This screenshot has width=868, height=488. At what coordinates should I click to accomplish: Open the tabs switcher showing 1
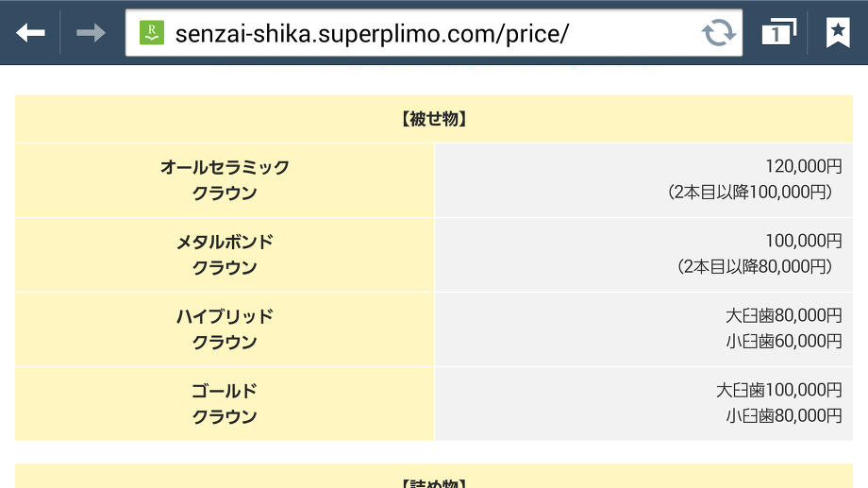(779, 32)
